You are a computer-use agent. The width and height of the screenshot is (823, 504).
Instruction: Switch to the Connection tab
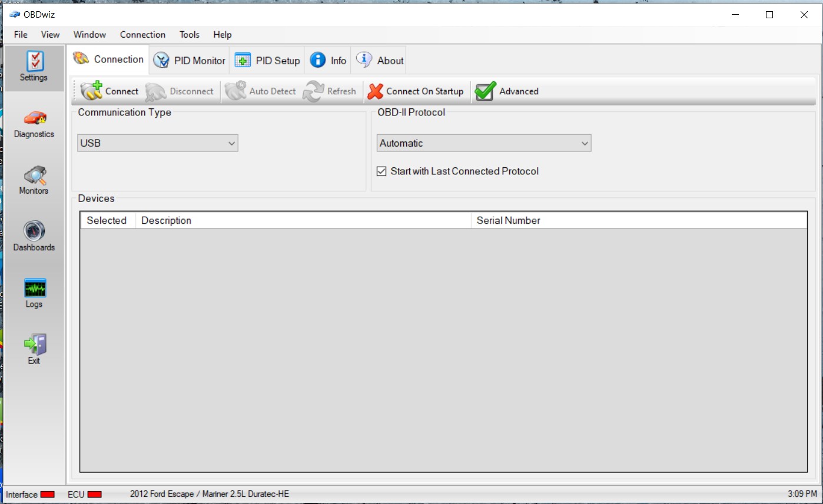pyautogui.click(x=108, y=59)
